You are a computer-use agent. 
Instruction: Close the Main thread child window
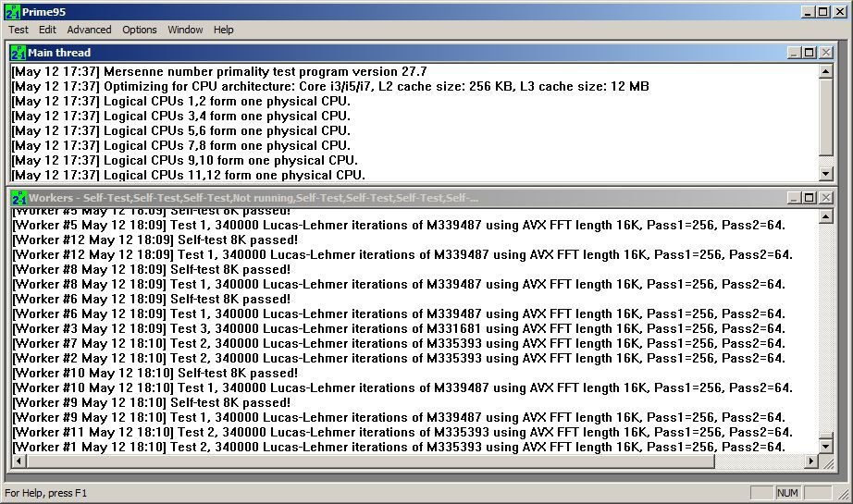click(826, 53)
